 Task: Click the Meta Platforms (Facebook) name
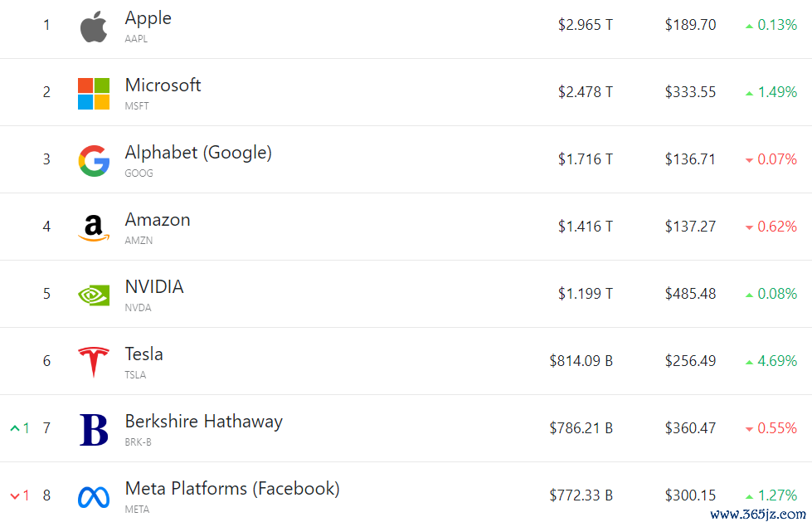[232, 488]
